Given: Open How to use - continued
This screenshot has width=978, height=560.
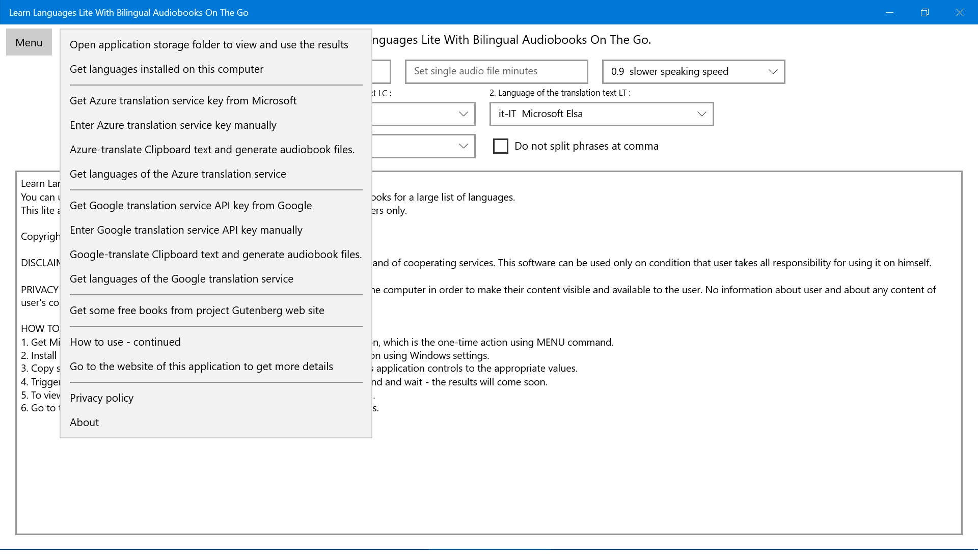Looking at the screenshot, I should (x=125, y=342).
